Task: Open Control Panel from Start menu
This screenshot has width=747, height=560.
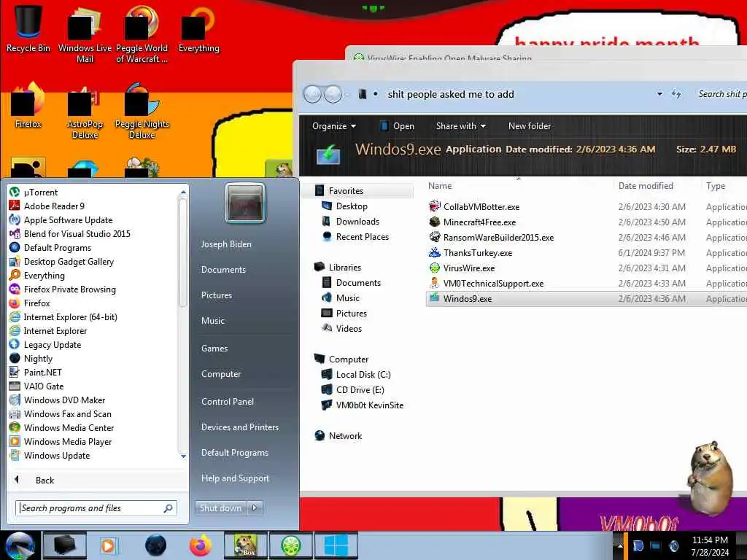Action: pos(228,402)
